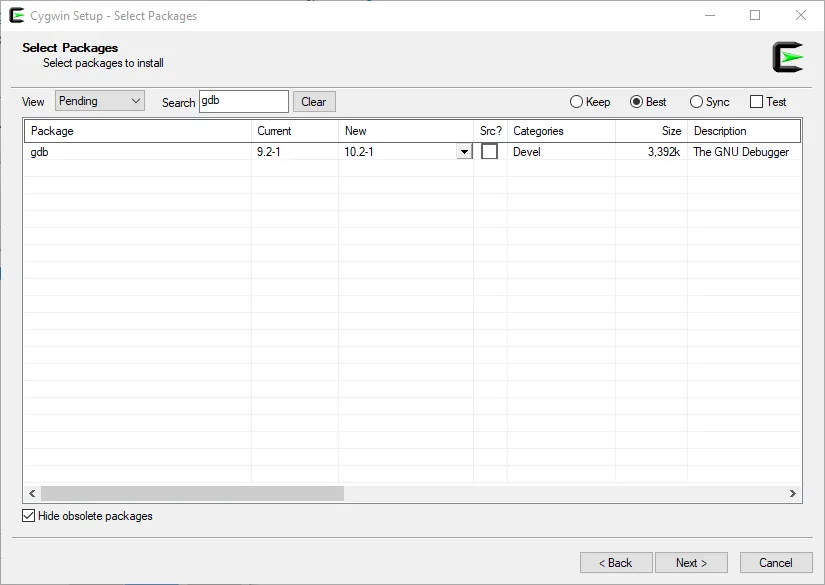Viewport: 825px width, 585px height.
Task: Click the New column header
Action: coord(406,131)
